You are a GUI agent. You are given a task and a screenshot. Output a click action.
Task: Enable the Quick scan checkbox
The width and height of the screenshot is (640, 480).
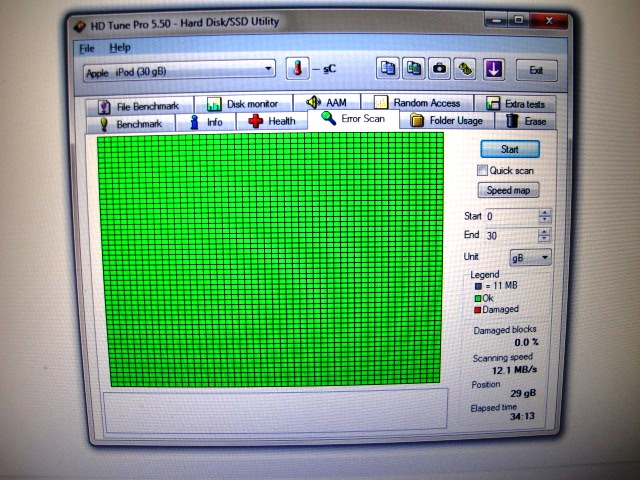[483, 170]
